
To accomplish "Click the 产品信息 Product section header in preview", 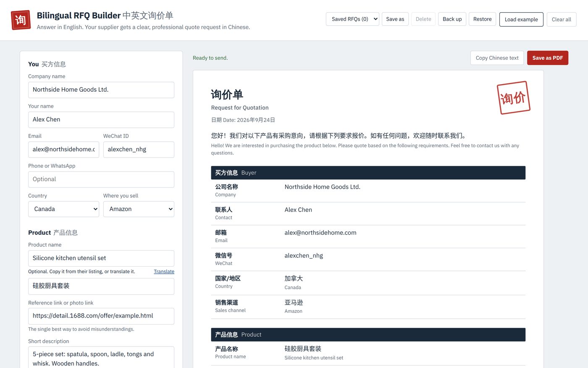I will (368, 335).
